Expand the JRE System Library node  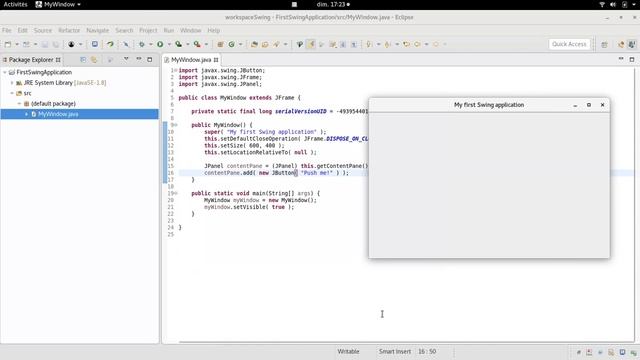[12, 83]
